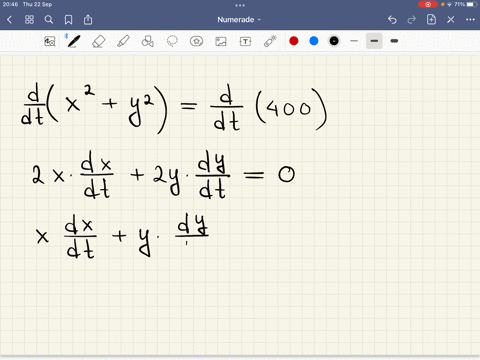Set the thinnest stroke width
480x360 pixels.
[x=354, y=41]
